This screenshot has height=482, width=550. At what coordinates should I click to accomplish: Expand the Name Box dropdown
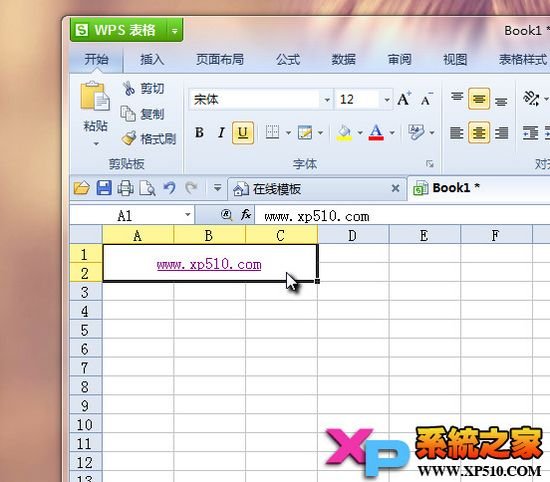tap(188, 215)
